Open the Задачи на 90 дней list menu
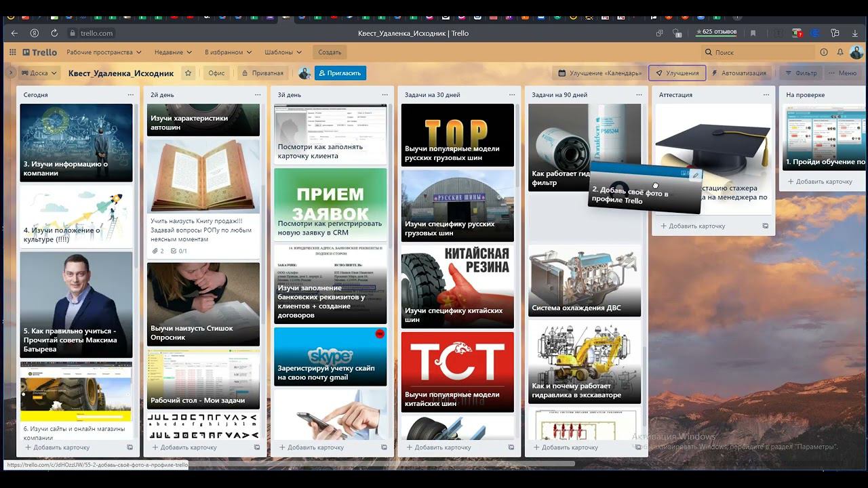Viewport: 868px width, 488px height. [x=639, y=95]
